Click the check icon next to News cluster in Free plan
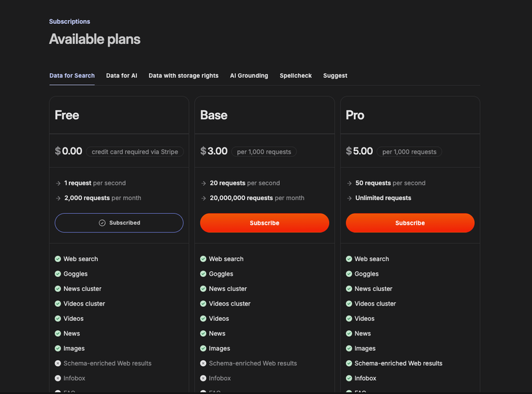The height and width of the screenshot is (394, 532). [58, 288]
